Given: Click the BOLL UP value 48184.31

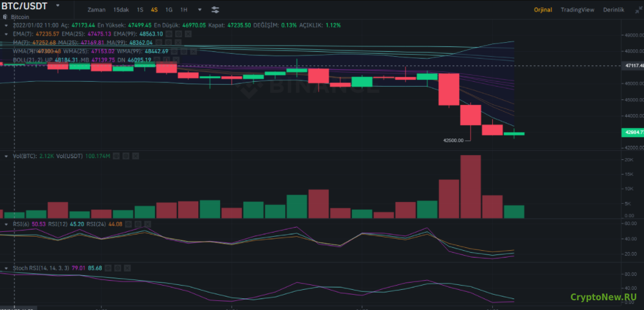Looking at the screenshot, I should point(66,60).
